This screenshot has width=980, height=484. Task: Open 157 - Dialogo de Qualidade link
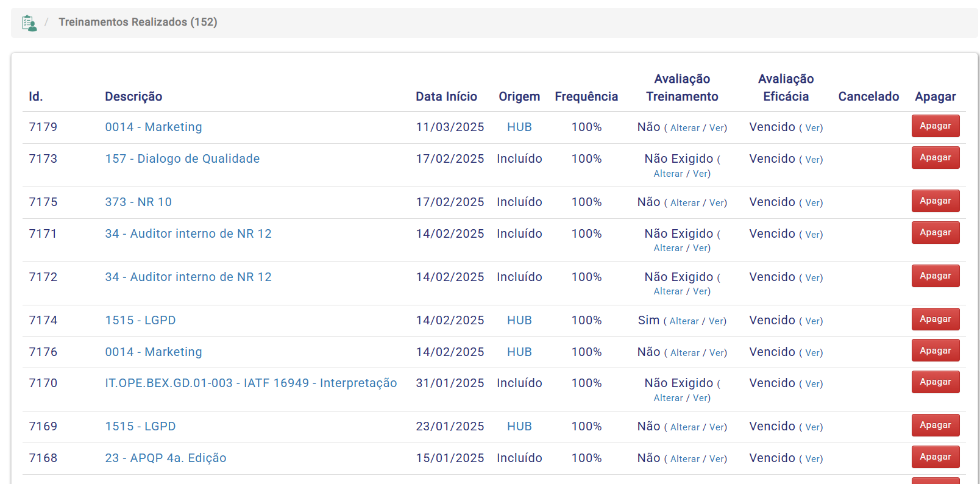182,158
